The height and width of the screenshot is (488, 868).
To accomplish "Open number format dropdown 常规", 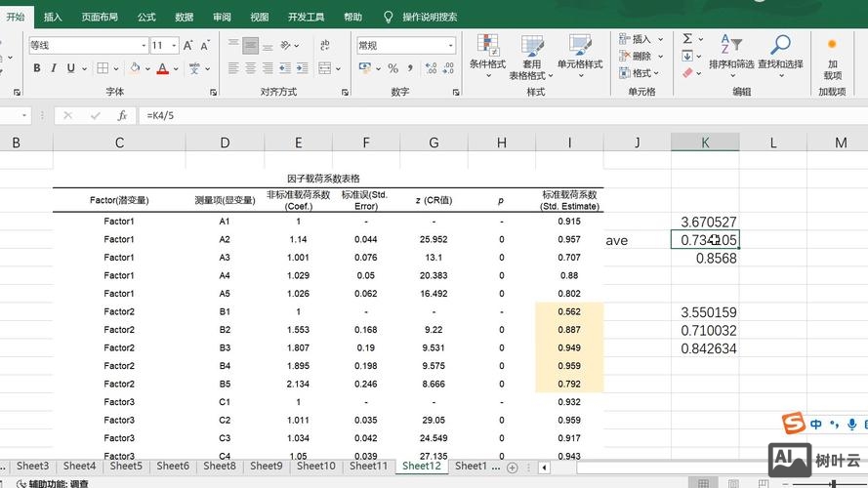I will (451, 45).
